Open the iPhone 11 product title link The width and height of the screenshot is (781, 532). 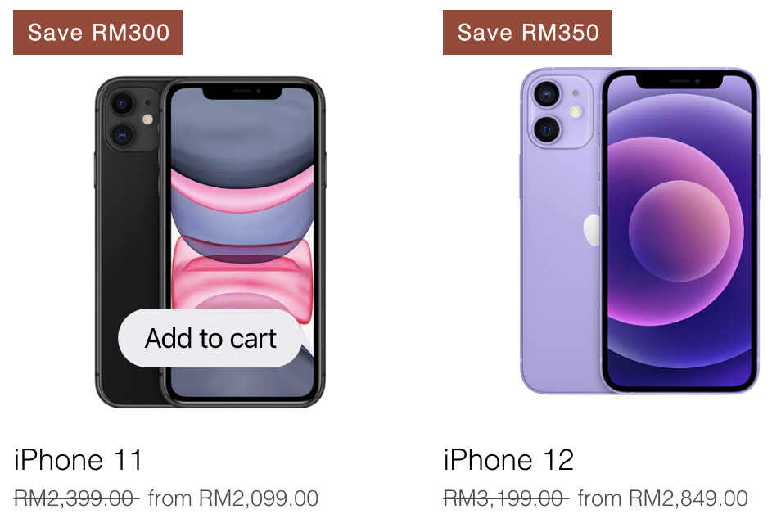[79, 459]
